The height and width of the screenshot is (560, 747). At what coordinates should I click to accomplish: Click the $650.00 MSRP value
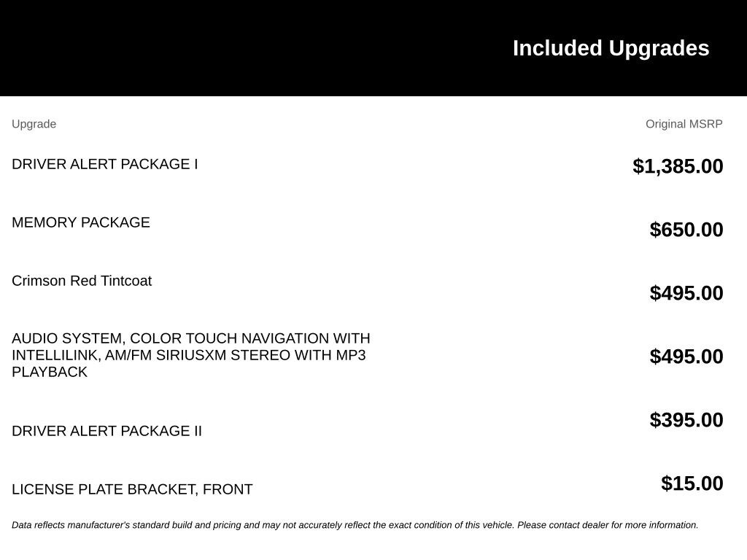pyautogui.click(x=686, y=230)
